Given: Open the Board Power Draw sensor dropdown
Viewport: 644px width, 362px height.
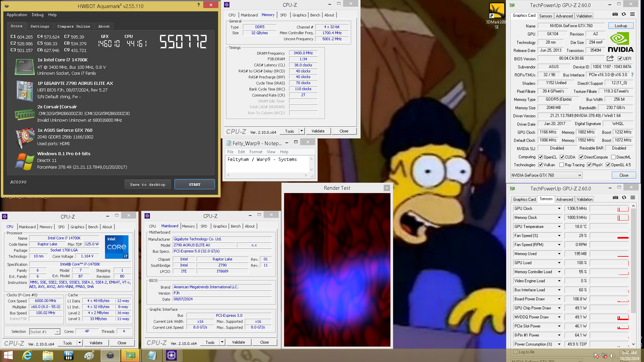Looking at the screenshot, I should (x=559, y=299).
